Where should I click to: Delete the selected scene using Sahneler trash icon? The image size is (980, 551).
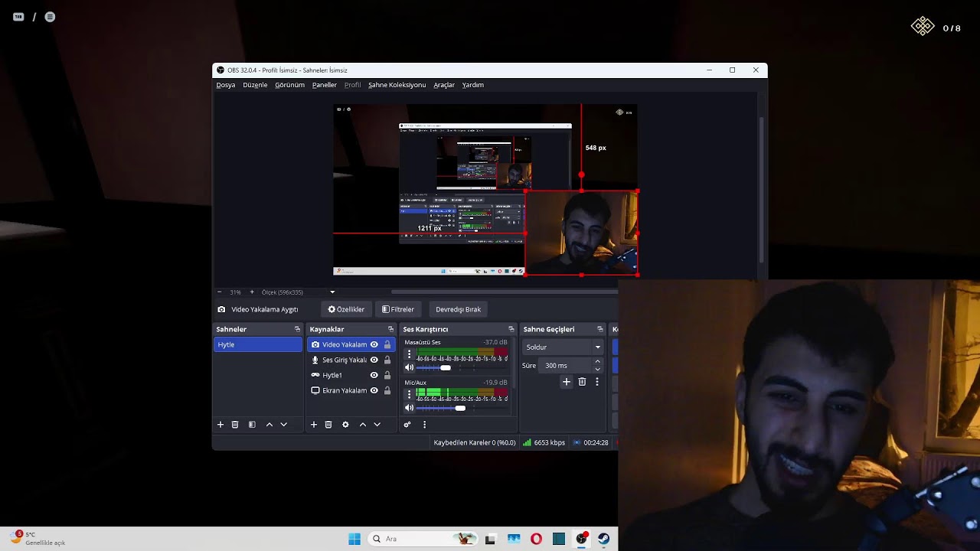click(235, 425)
